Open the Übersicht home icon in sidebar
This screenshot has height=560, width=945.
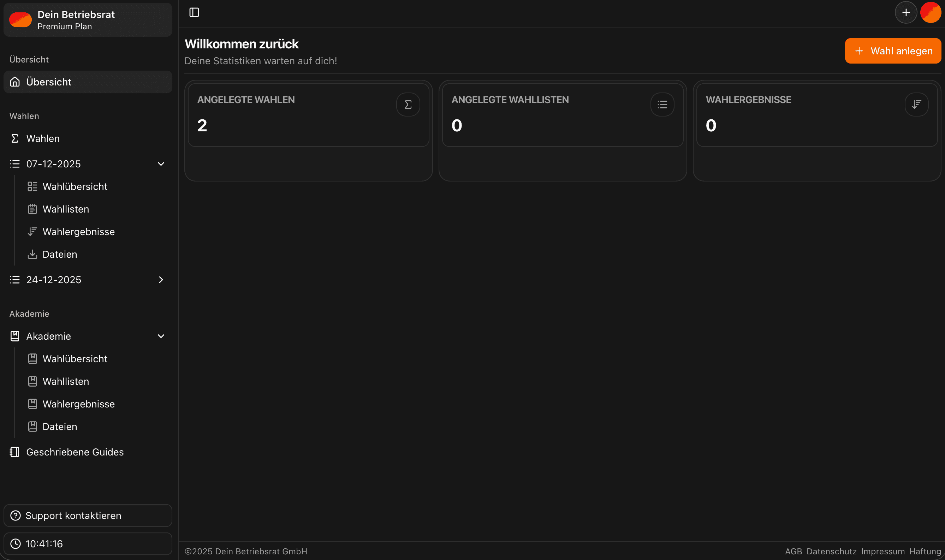pos(15,82)
